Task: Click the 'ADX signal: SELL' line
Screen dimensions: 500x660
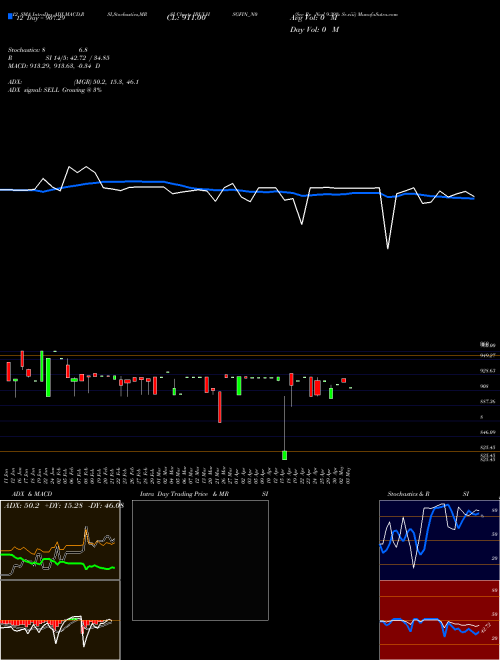Action: tap(35, 90)
